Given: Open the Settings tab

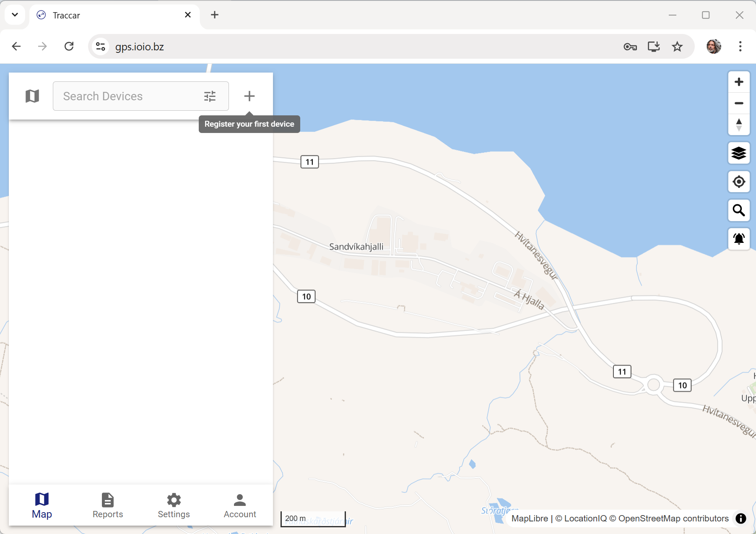Looking at the screenshot, I should pos(174,505).
